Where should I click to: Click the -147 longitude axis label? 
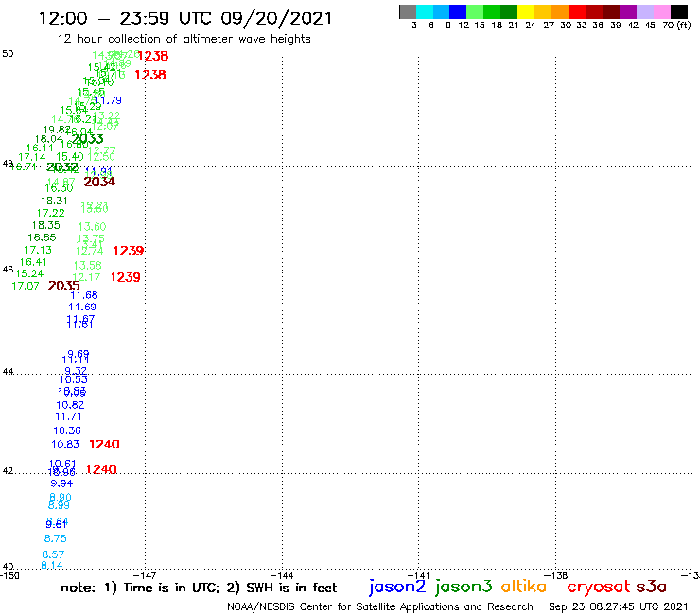point(145,575)
